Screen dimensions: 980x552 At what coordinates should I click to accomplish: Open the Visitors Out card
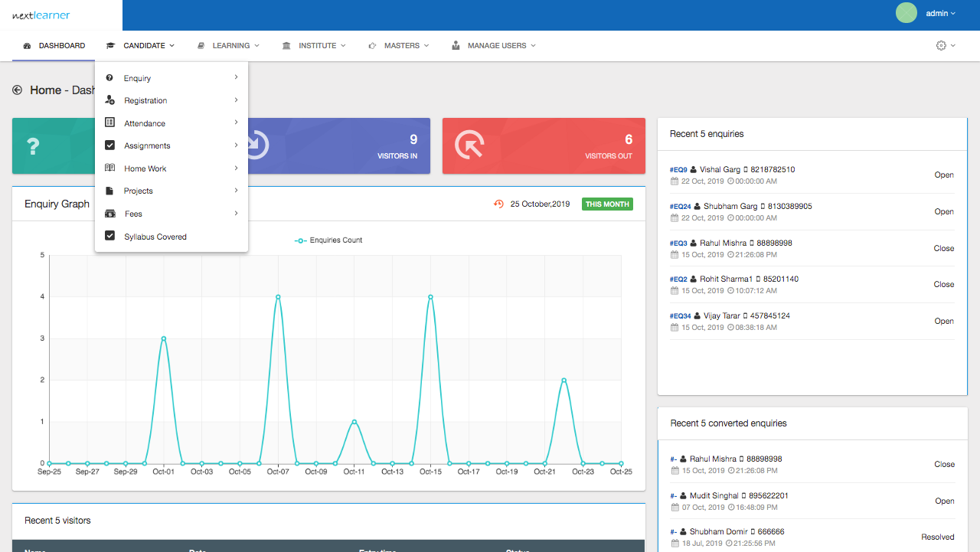click(x=544, y=145)
